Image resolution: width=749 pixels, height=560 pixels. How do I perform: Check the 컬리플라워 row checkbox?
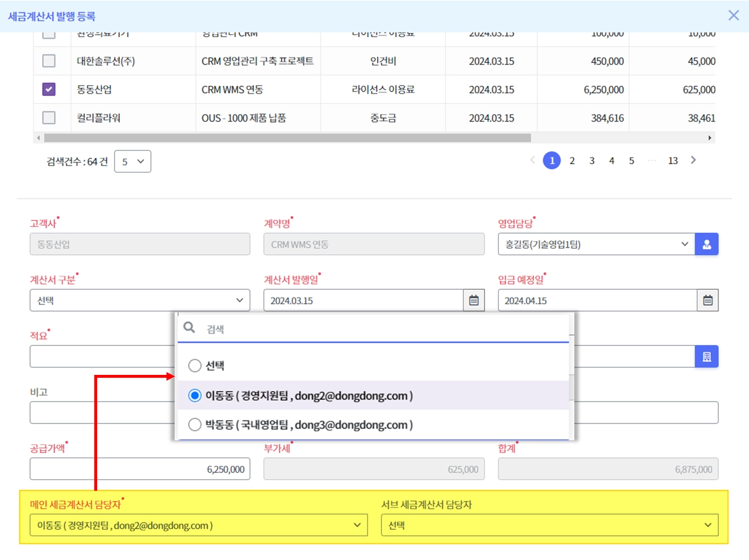click(49, 117)
